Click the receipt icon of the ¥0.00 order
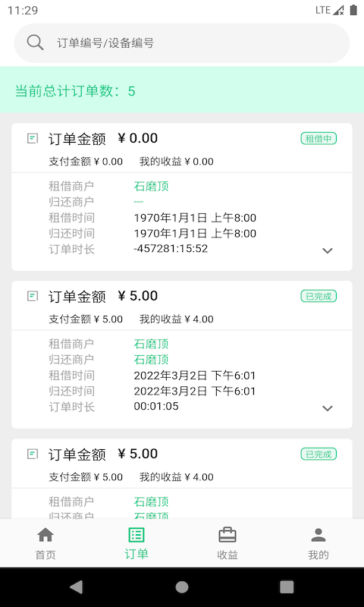This screenshot has width=364, height=607. pyautogui.click(x=33, y=138)
